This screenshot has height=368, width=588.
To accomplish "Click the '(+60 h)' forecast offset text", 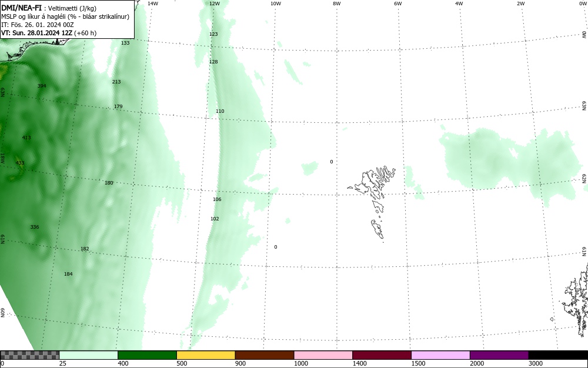I will click(x=85, y=33).
